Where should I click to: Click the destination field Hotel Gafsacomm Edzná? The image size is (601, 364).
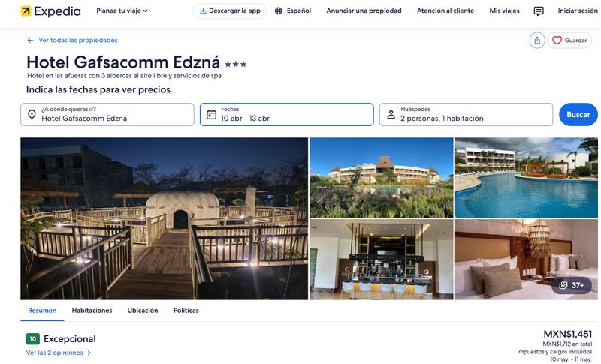(x=107, y=114)
